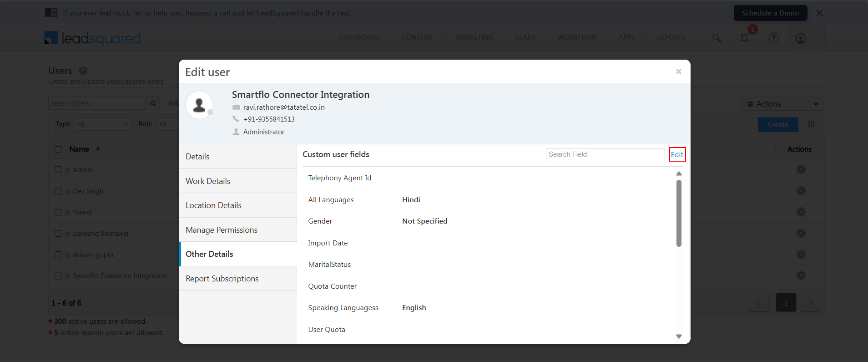Open gear actions for Smartflo Connector row
Image resolution: width=868 pixels, height=362 pixels.
click(801, 275)
